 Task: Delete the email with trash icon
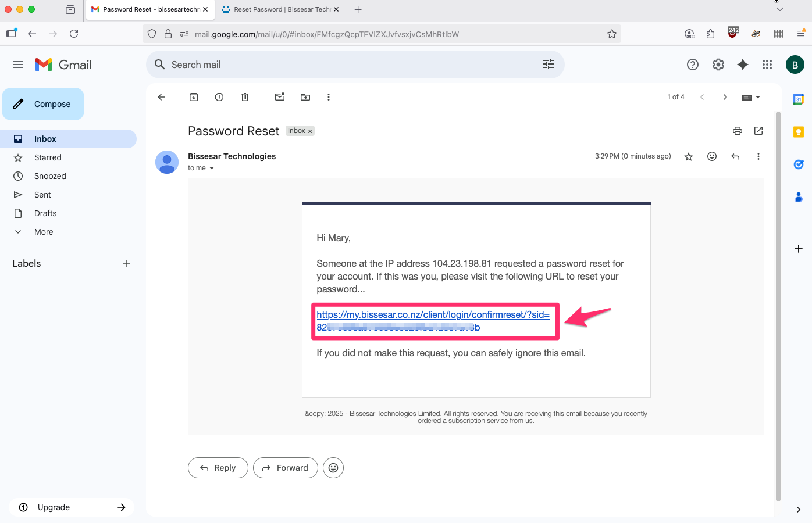click(245, 97)
